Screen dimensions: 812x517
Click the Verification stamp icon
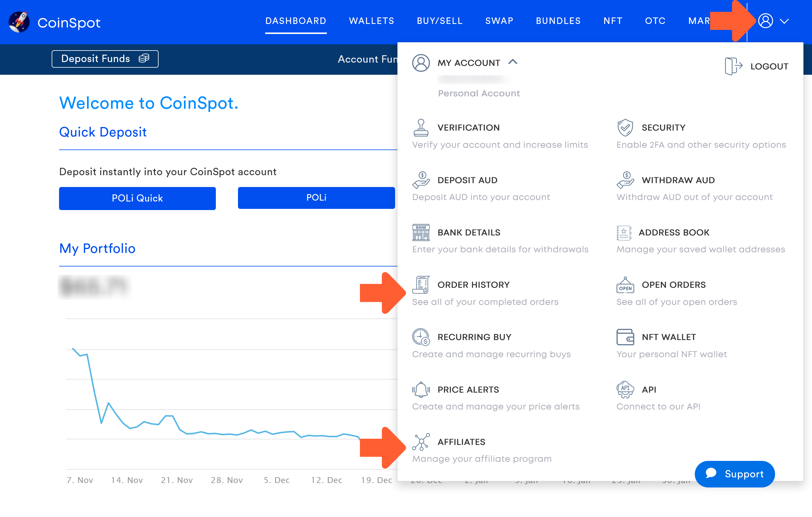coord(421,128)
